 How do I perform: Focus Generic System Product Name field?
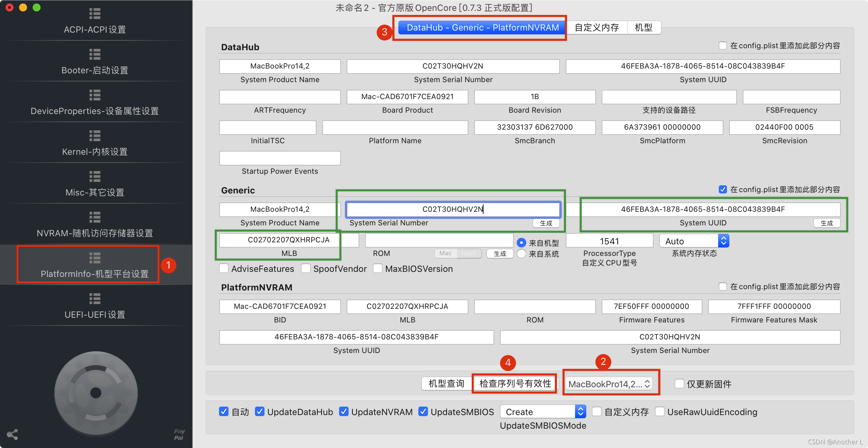pyautogui.click(x=280, y=209)
